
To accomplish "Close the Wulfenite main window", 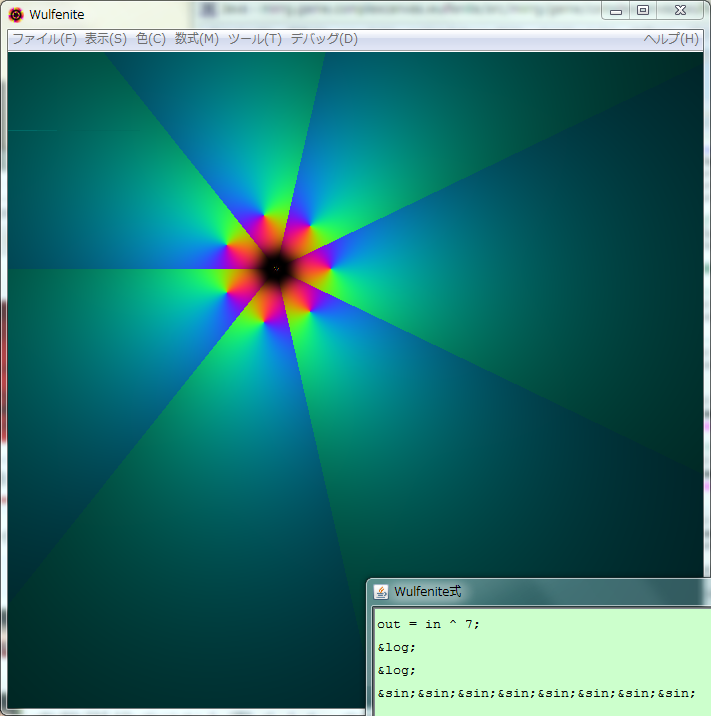I will (x=680, y=11).
